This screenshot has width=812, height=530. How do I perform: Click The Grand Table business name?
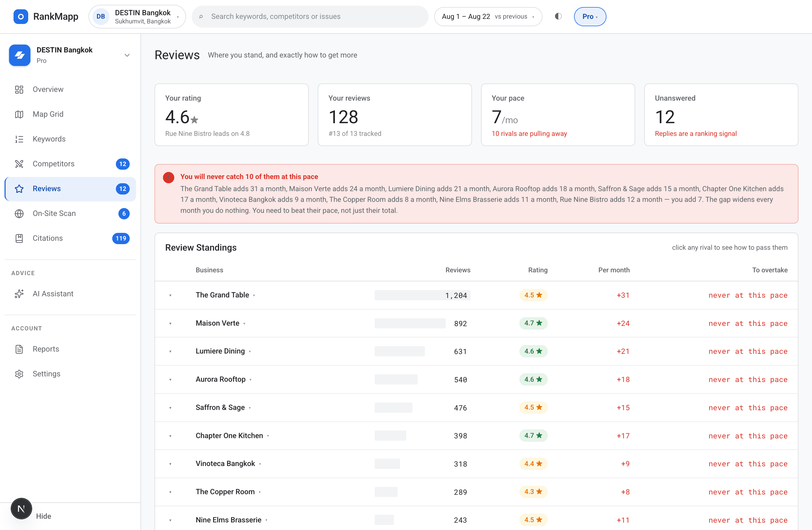point(222,295)
